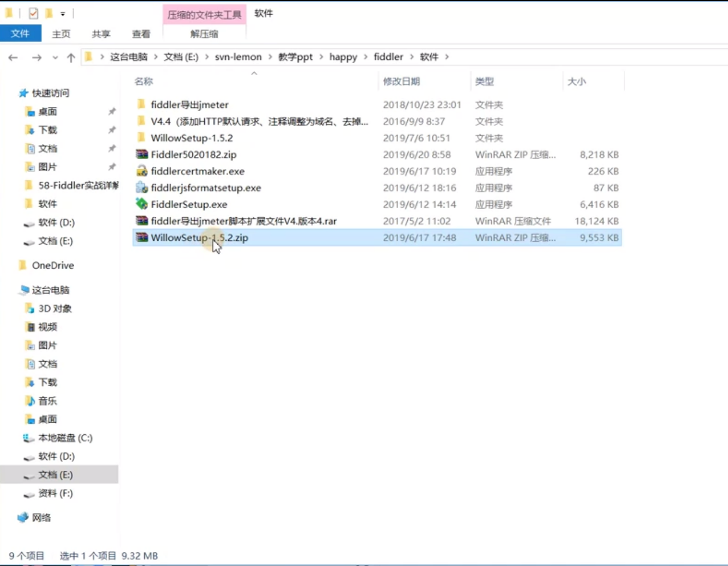The width and height of the screenshot is (728, 566).
Task: Open the Customize Quick Access Toolbar dropdown
Action: coord(63,14)
